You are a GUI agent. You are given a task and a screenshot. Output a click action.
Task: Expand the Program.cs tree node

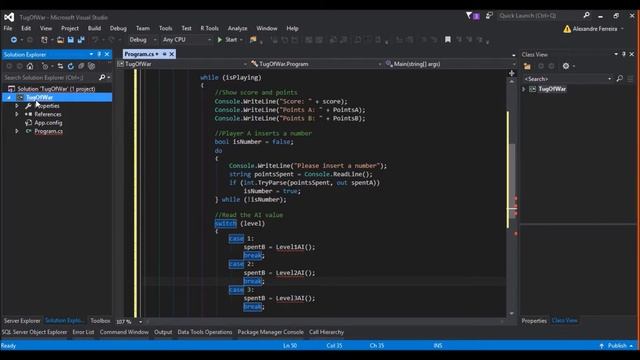[x=17, y=131]
